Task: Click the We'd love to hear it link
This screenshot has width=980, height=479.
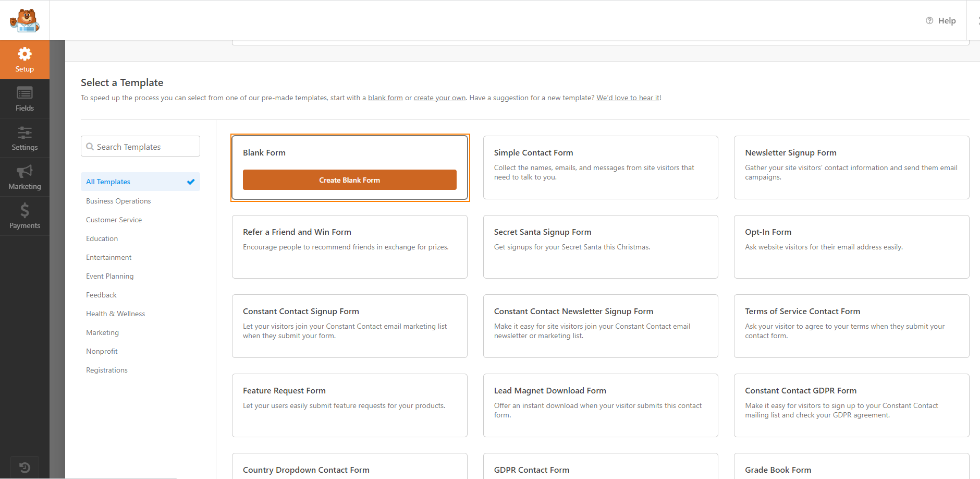Action: coord(628,98)
